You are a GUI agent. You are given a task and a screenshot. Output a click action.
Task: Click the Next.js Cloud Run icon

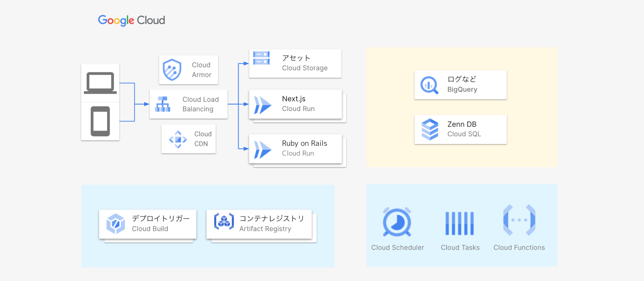pyautogui.click(x=263, y=105)
